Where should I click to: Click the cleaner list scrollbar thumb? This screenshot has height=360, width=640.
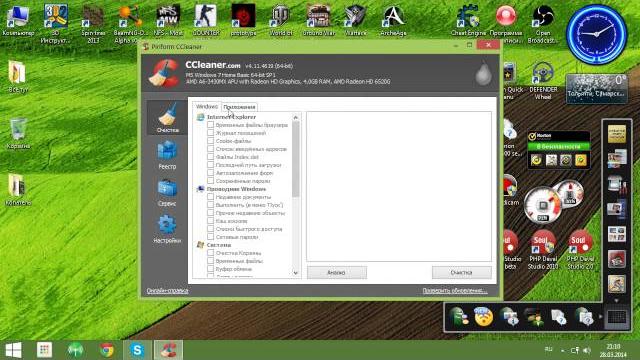tap(296, 159)
